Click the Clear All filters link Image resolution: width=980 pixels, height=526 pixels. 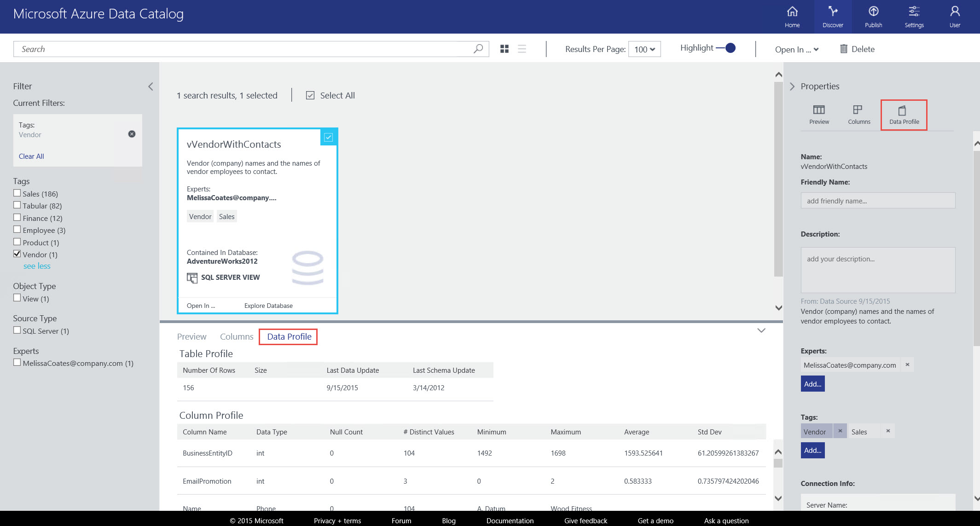click(31, 156)
